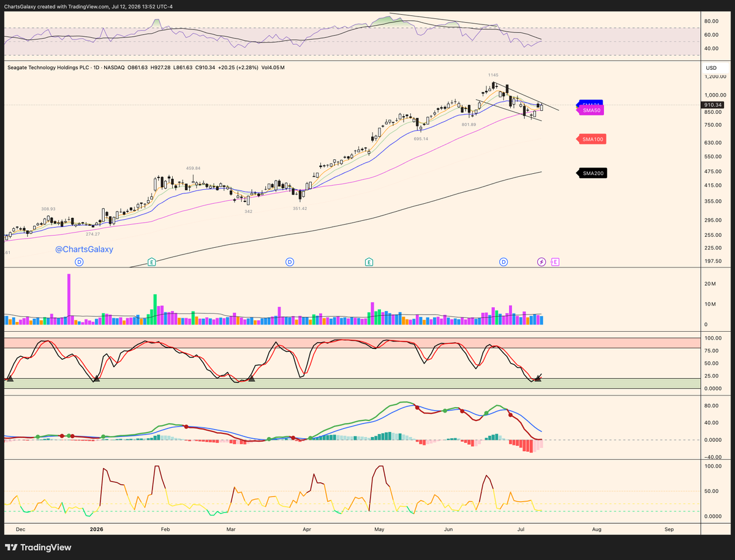735x560 pixels.
Task: Click the 459.84 swing high label
Action: 194,168
